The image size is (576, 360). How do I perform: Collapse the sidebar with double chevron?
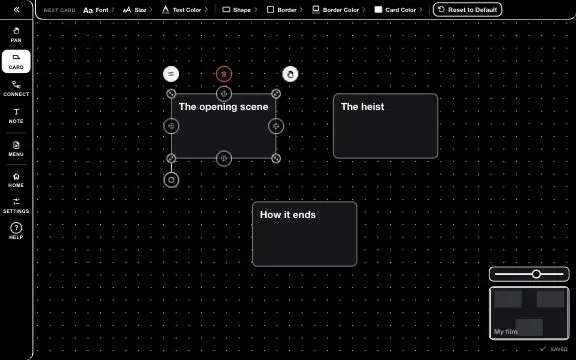(x=16, y=10)
